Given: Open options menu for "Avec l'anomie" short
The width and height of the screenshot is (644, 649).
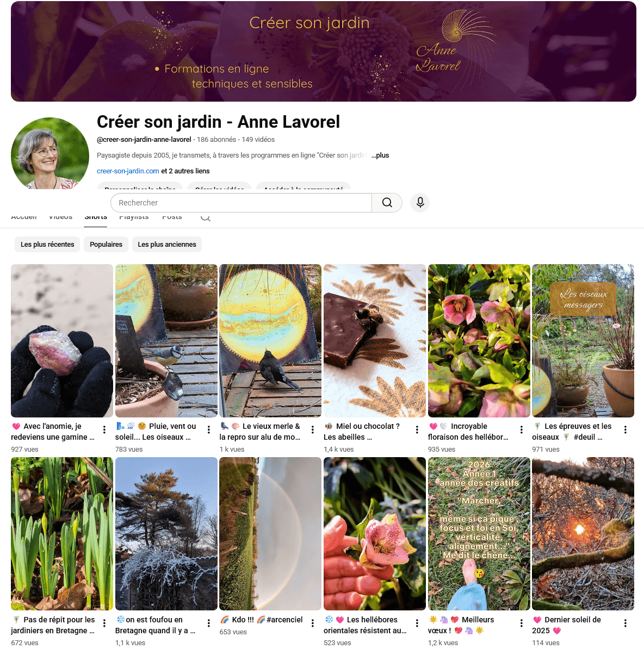Looking at the screenshot, I should (x=104, y=429).
